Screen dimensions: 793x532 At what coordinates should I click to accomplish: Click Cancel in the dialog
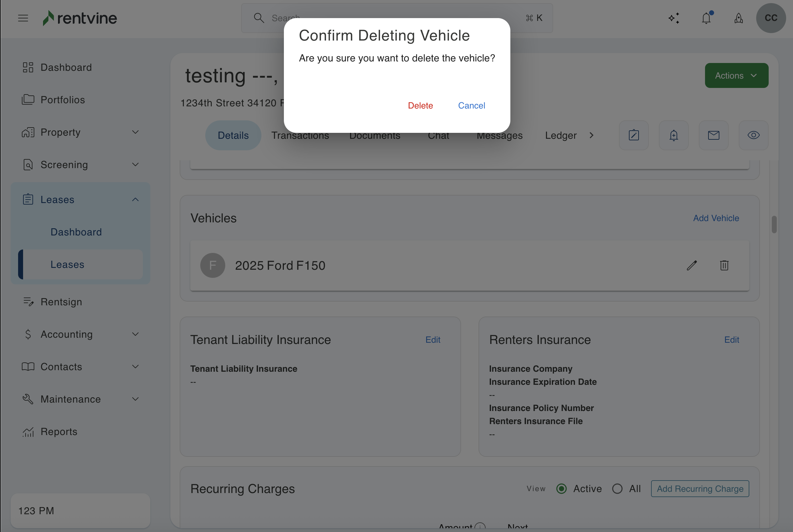(471, 105)
